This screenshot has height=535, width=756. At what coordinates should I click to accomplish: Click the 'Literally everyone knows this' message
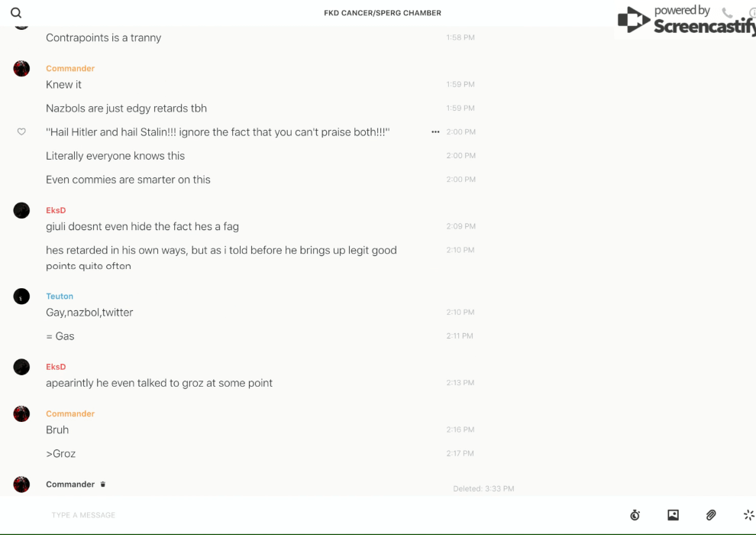tap(115, 156)
